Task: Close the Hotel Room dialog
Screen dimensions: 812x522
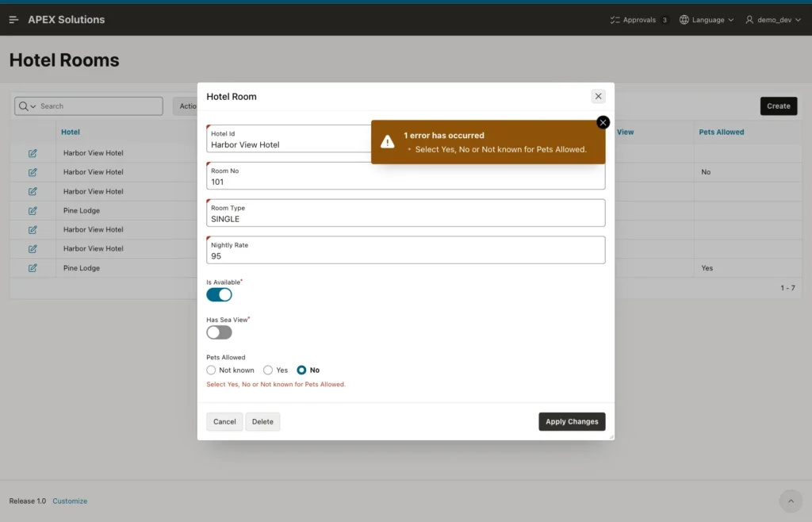Action: (598, 96)
